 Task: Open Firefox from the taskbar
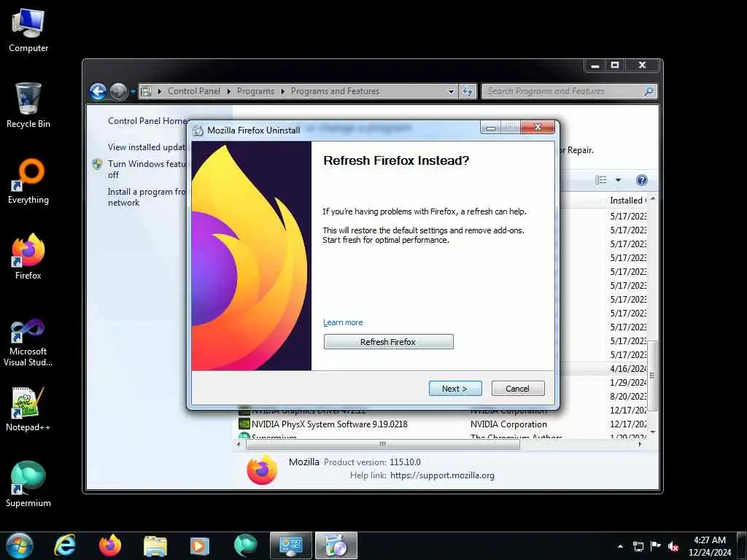click(x=110, y=545)
